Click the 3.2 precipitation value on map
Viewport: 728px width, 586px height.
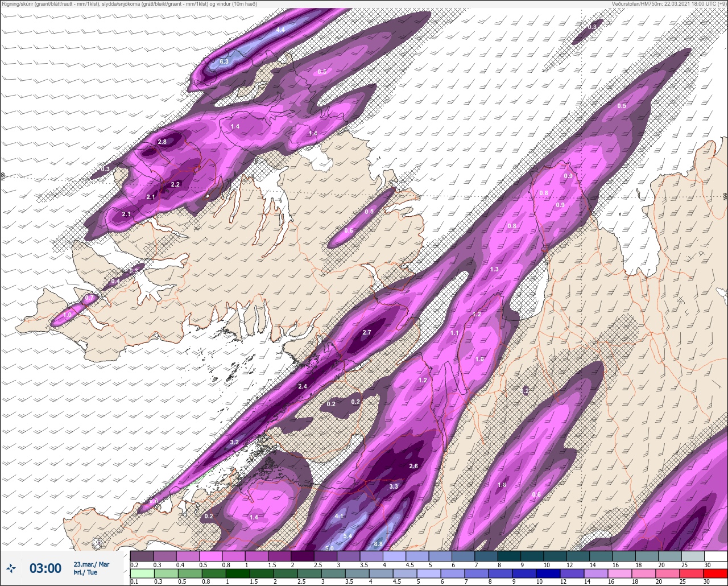234,442
